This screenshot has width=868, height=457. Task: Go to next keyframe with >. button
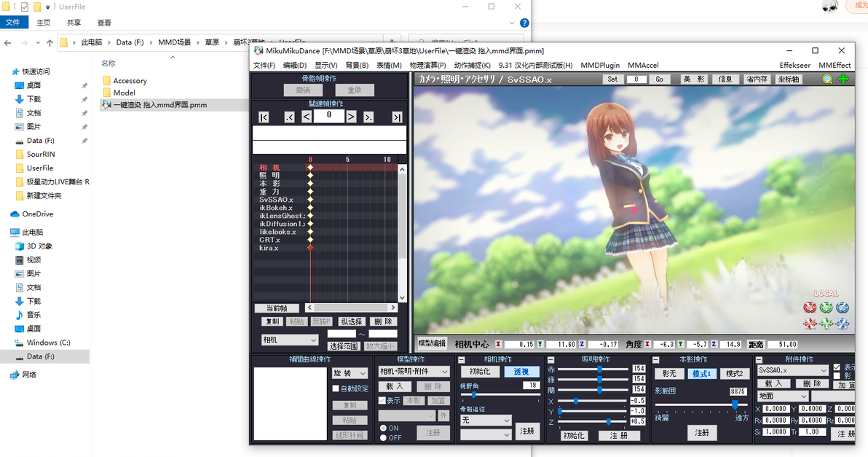click(368, 117)
